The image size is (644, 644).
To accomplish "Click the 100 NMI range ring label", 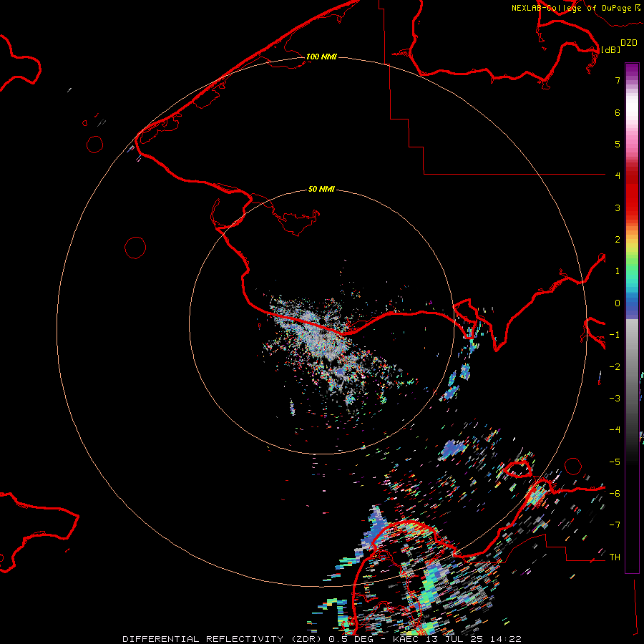I will (x=321, y=57).
